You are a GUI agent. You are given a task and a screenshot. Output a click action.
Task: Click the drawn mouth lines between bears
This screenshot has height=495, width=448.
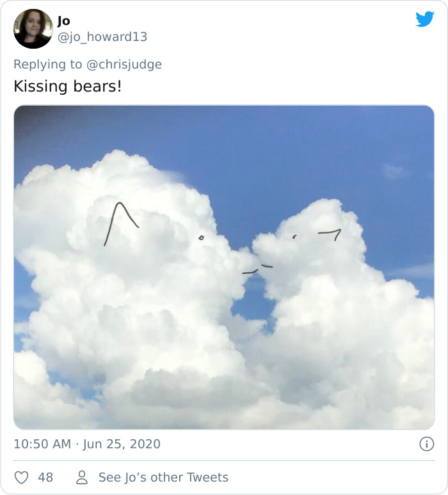click(x=257, y=269)
